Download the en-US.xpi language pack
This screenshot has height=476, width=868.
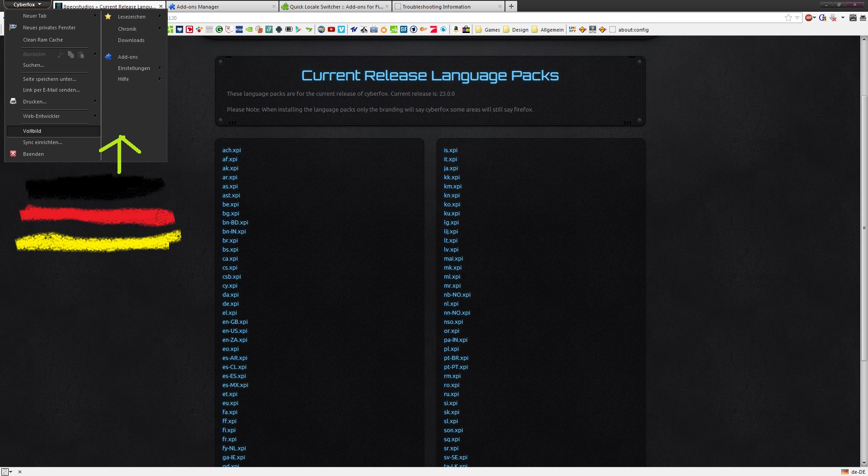click(235, 331)
